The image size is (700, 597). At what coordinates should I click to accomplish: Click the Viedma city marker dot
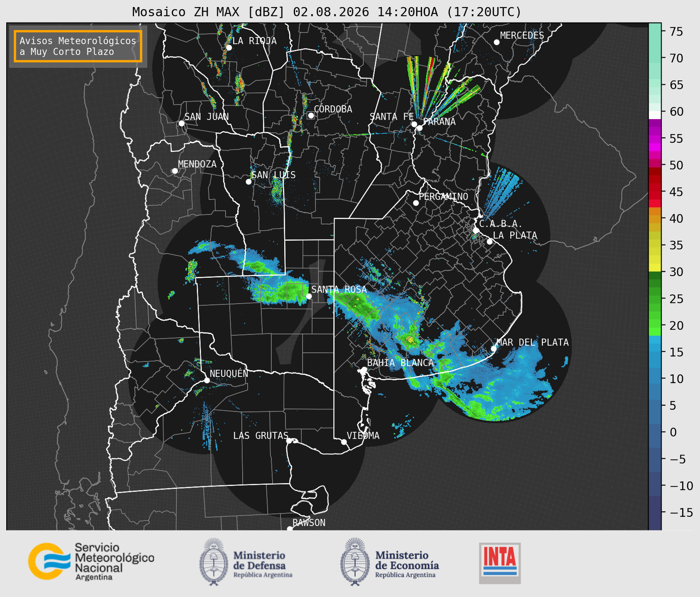(344, 442)
